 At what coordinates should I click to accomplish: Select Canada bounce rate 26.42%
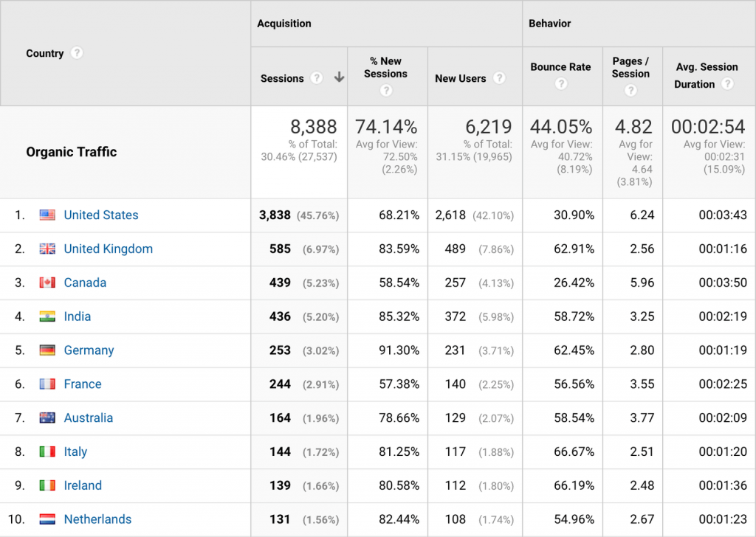[x=574, y=283]
